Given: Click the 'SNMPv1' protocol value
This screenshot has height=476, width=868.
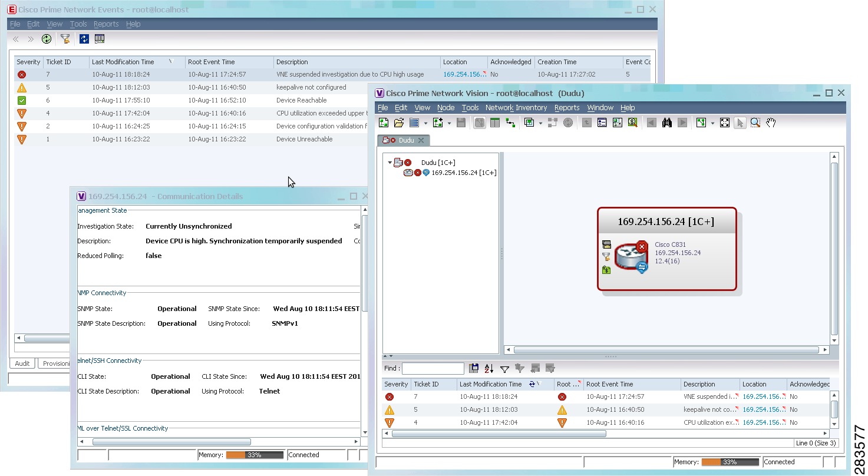Looking at the screenshot, I should click(285, 323).
